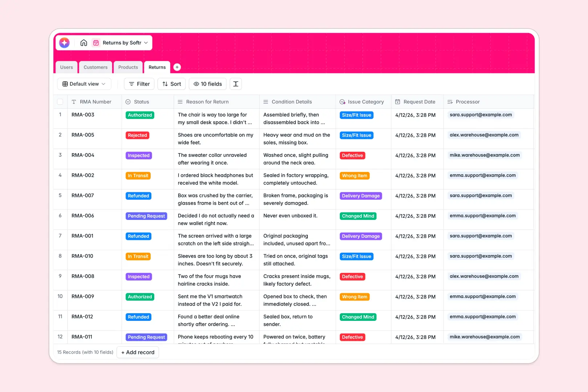Image resolution: width=588 pixels, height=392 pixels.
Task: Click the Changed Mind tag for RMA-006
Action: [358, 216]
